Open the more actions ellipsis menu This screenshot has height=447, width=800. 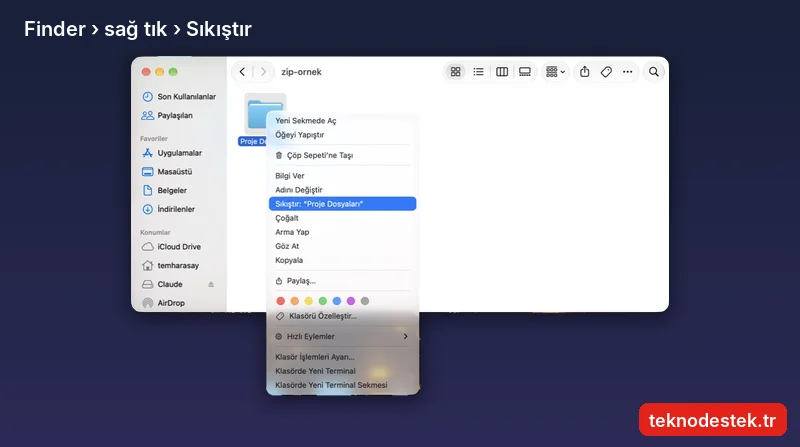[628, 72]
